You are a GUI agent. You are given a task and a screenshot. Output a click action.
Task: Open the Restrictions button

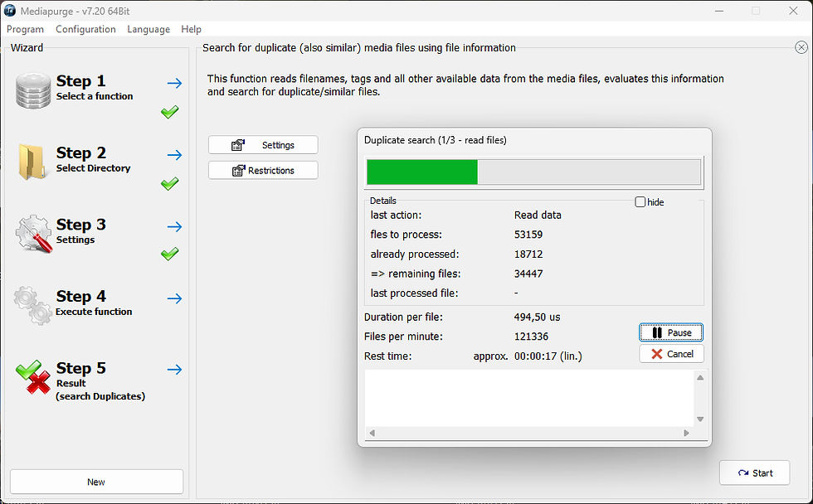tap(264, 171)
